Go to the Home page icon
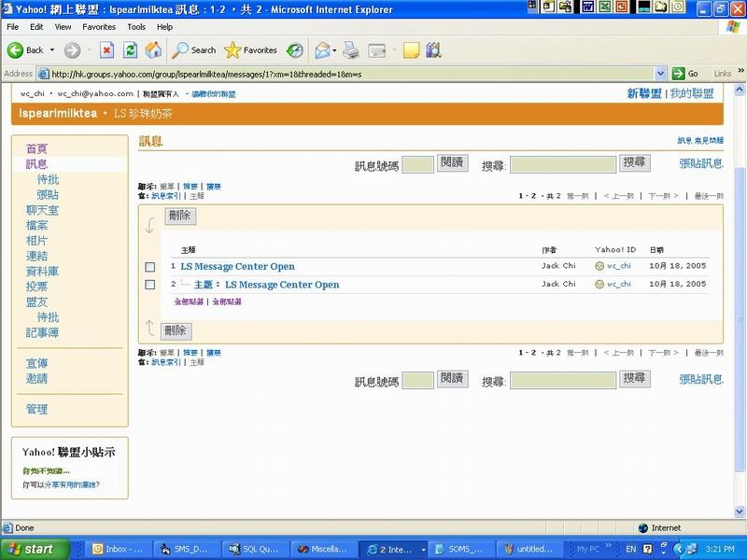The image size is (747, 560). (x=153, y=50)
